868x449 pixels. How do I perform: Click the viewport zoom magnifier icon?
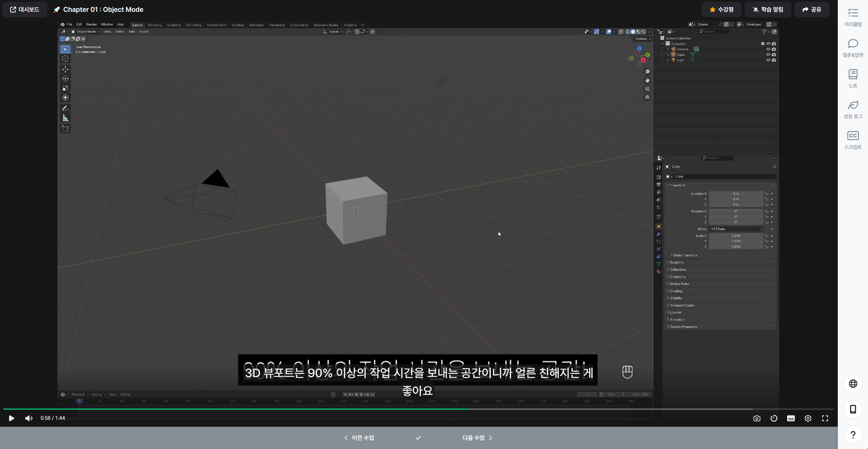[x=647, y=72]
